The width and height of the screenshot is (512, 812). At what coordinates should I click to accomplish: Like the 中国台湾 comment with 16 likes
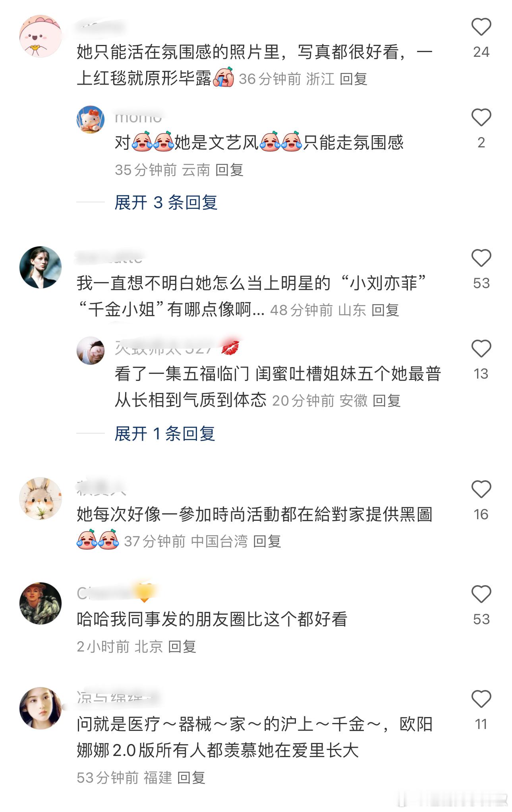pos(481,489)
